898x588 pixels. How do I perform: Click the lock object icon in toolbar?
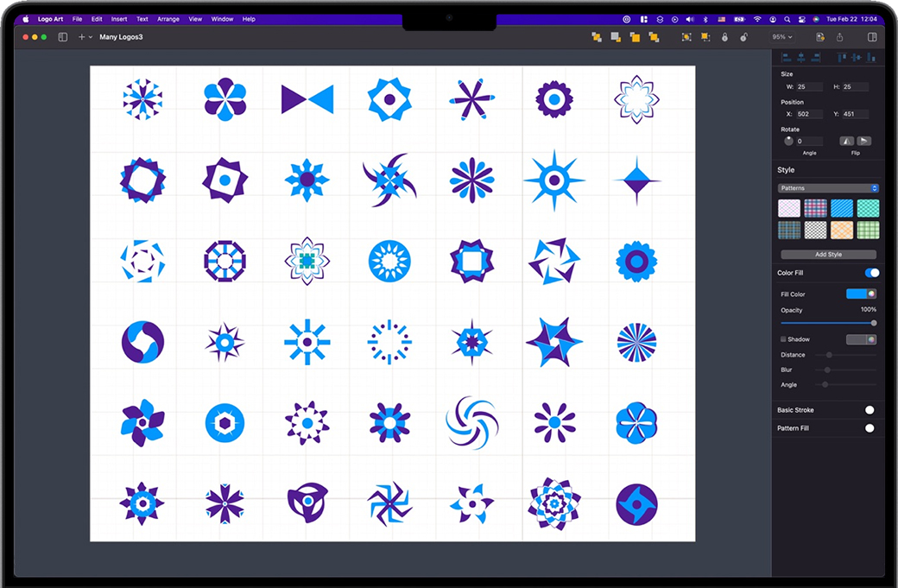coord(724,37)
